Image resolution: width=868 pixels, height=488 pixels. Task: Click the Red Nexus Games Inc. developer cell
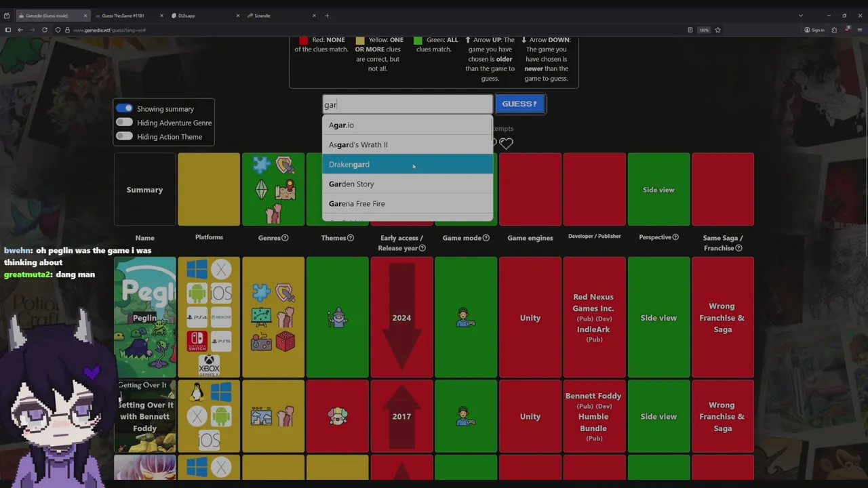tap(594, 318)
